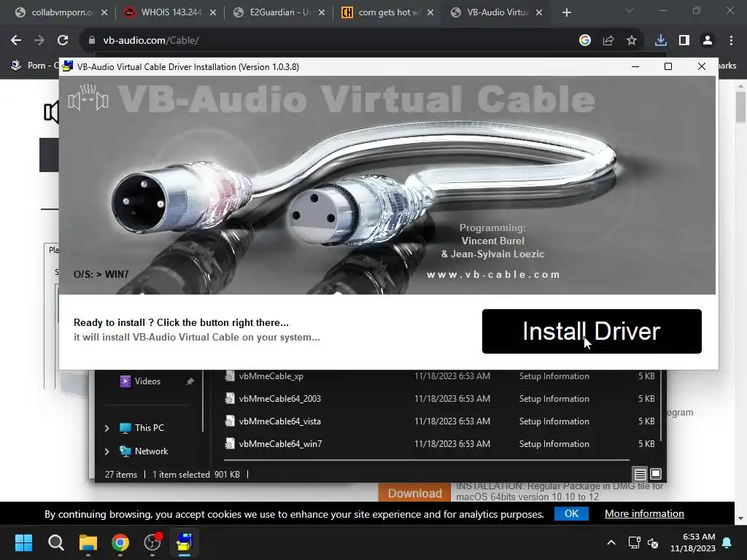Open Windows taskbar search

point(55,542)
